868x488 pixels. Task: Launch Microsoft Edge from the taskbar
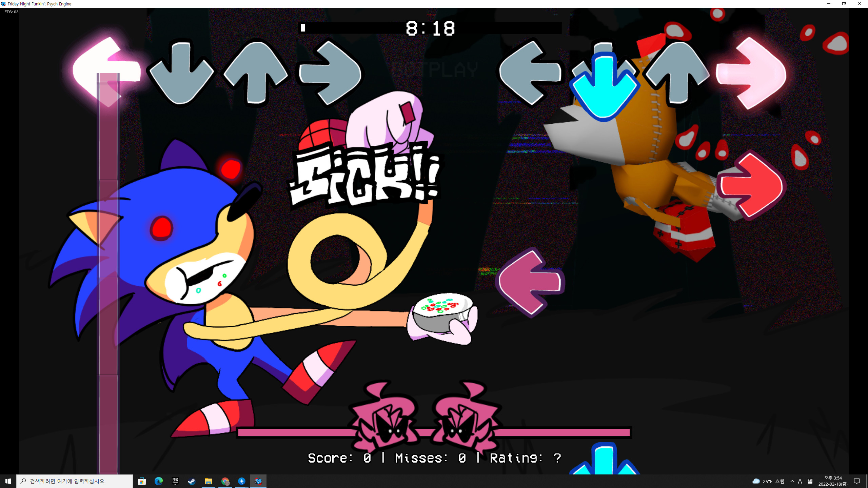(x=158, y=481)
